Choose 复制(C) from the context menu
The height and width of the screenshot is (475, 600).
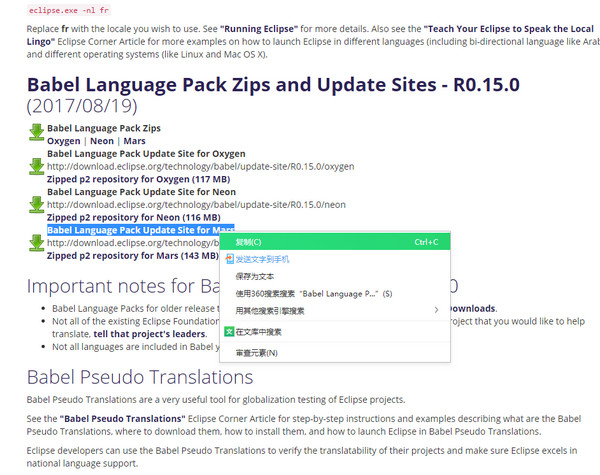point(335,242)
